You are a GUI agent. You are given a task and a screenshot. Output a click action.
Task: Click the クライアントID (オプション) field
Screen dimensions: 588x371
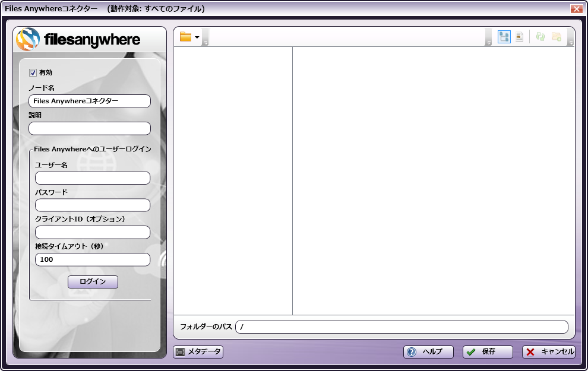coord(93,232)
